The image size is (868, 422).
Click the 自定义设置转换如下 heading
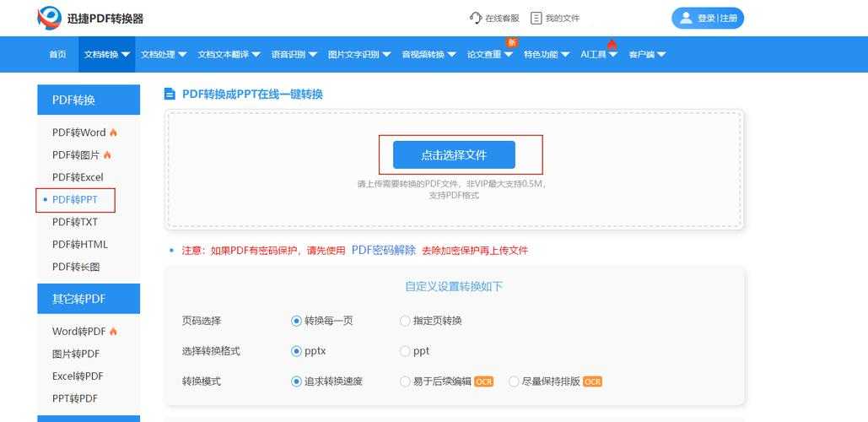pos(454,287)
